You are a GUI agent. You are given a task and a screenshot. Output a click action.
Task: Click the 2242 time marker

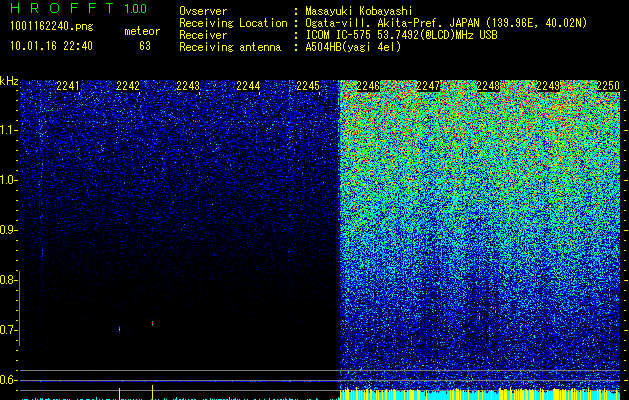click(x=128, y=86)
